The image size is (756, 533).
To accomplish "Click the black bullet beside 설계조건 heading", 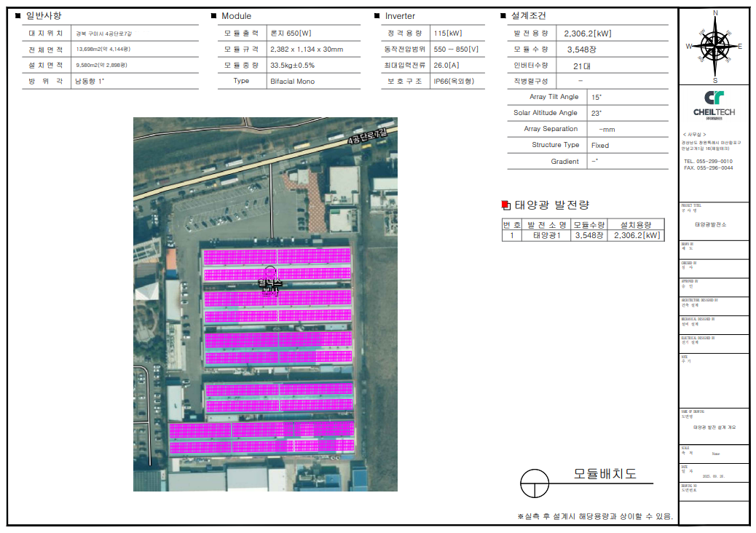I will click(x=503, y=16).
